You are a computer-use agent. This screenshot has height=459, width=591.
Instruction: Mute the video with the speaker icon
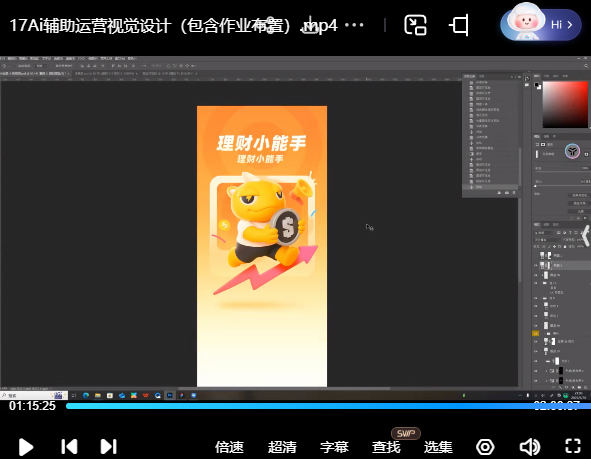[530, 447]
